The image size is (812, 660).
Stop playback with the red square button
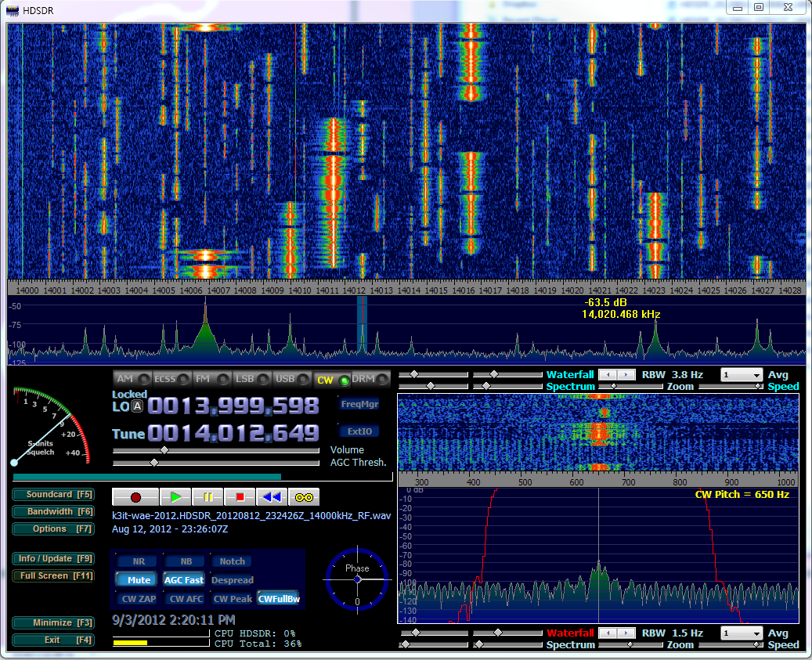[x=240, y=497]
